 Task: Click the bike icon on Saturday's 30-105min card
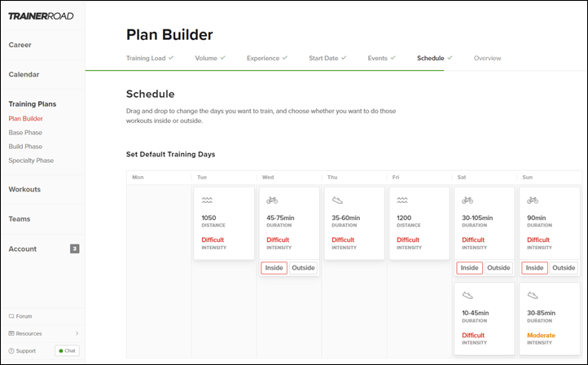[x=467, y=200]
